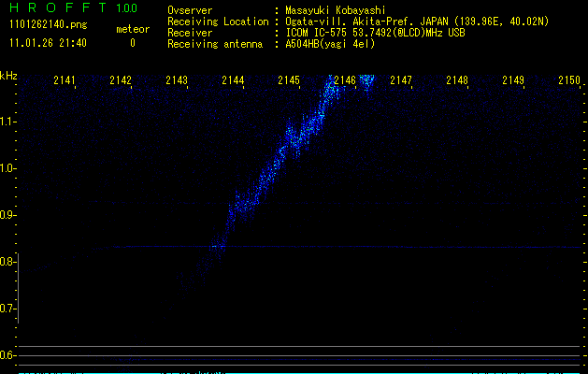Click the 1.0 kHz frequency label
The image size is (588, 374).
7,168
